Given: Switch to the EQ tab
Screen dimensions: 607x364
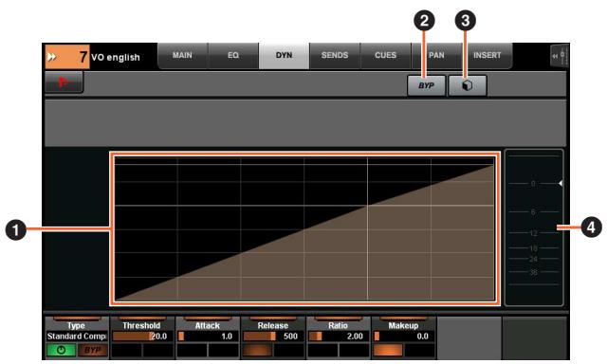Looking at the screenshot, I should click(x=233, y=55).
